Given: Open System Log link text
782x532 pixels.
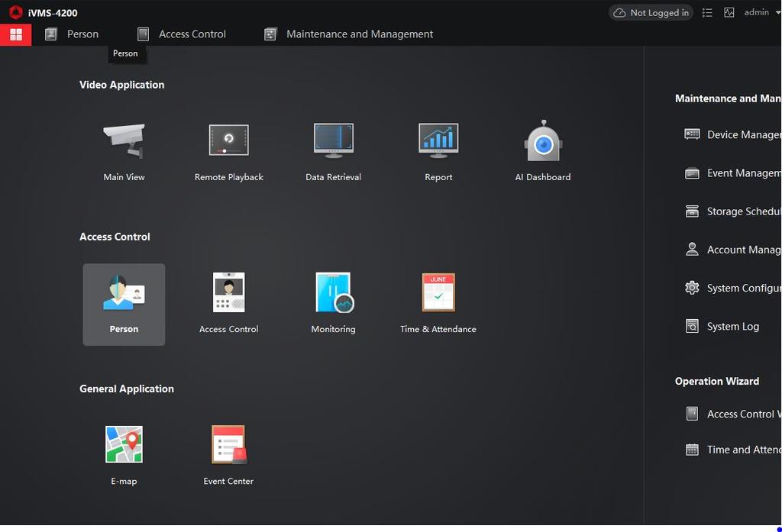Looking at the screenshot, I should [x=733, y=327].
